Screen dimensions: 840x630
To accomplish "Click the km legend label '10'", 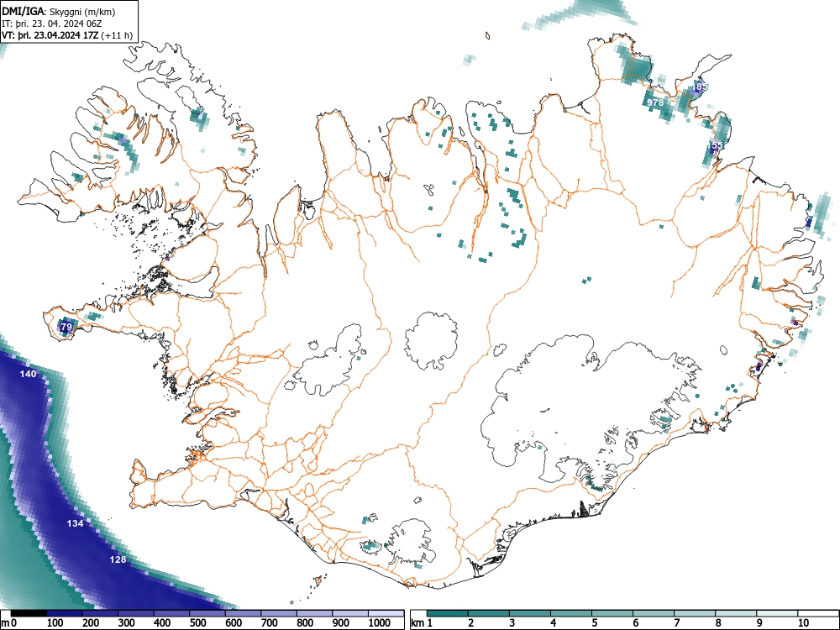I will click(x=803, y=623).
